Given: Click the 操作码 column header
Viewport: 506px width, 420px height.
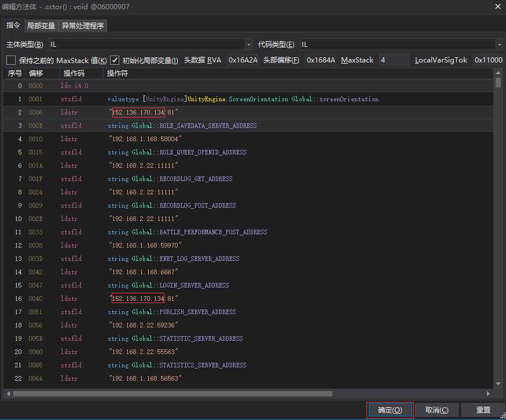Looking at the screenshot, I should pos(74,73).
